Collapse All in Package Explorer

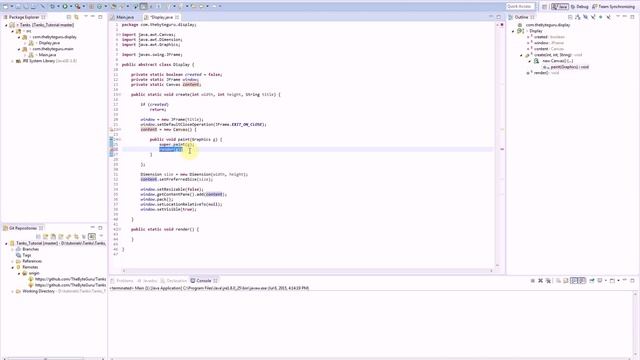(69, 17)
